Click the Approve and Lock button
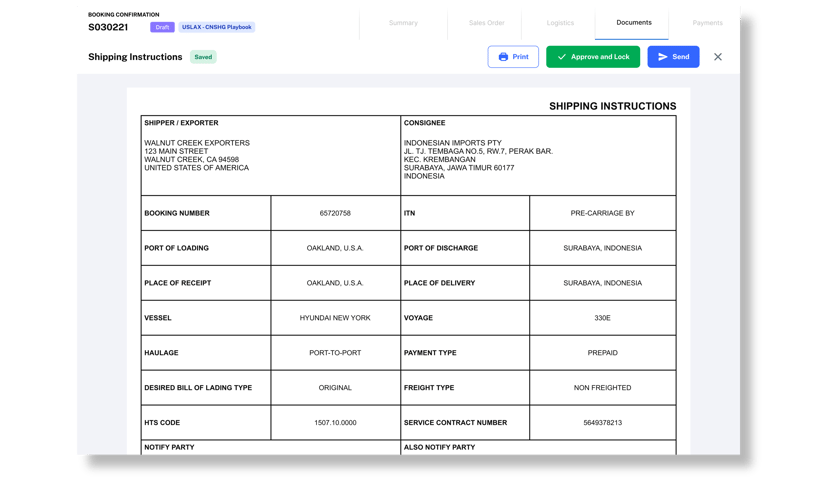 point(592,57)
